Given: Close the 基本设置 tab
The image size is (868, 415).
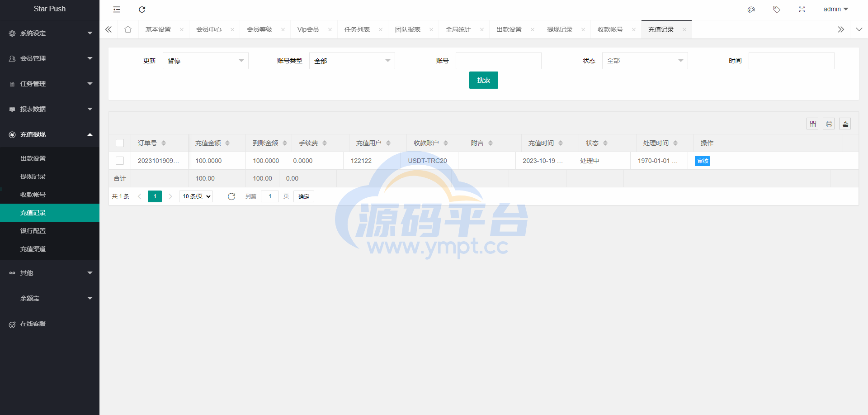Looking at the screenshot, I should tap(182, 30).
